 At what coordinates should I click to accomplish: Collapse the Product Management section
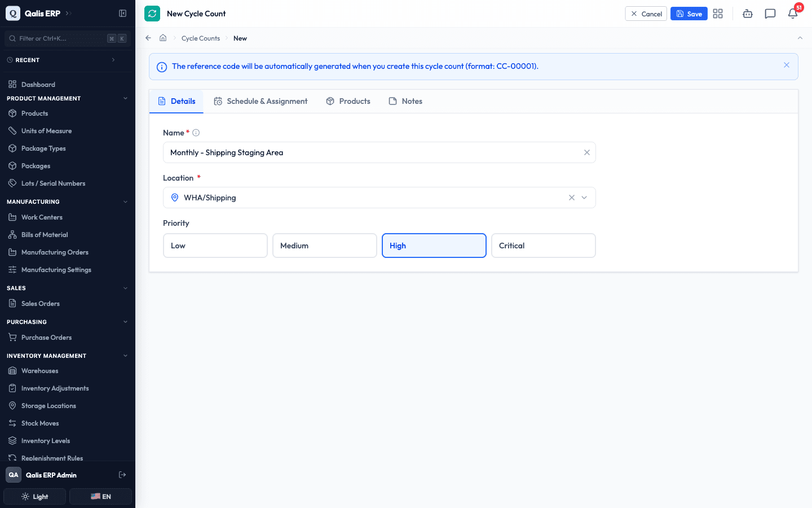coord(125,98)
